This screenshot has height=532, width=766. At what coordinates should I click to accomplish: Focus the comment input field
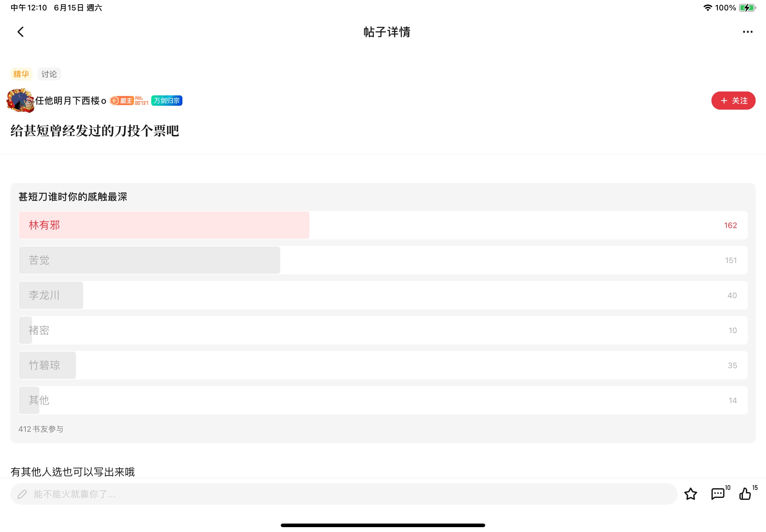(343, 494)
